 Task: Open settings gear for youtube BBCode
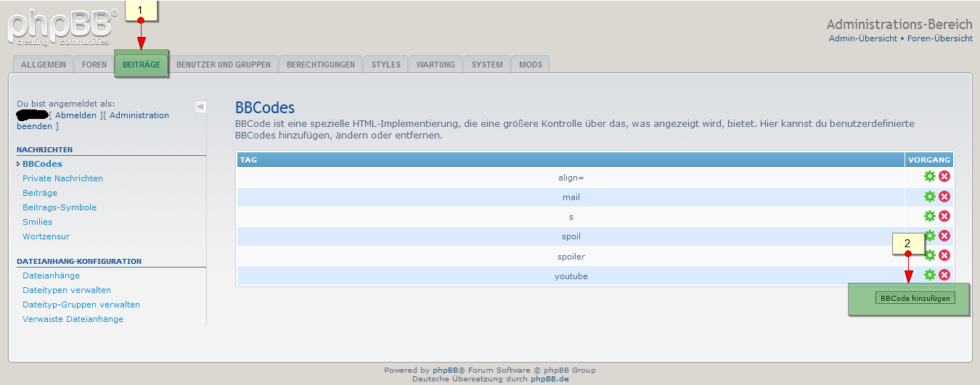tap(929, 275)
